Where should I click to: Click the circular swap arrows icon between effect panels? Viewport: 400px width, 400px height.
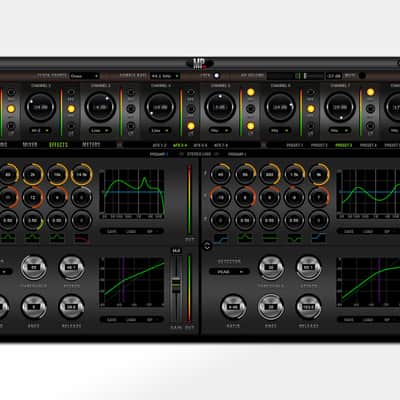207,246
